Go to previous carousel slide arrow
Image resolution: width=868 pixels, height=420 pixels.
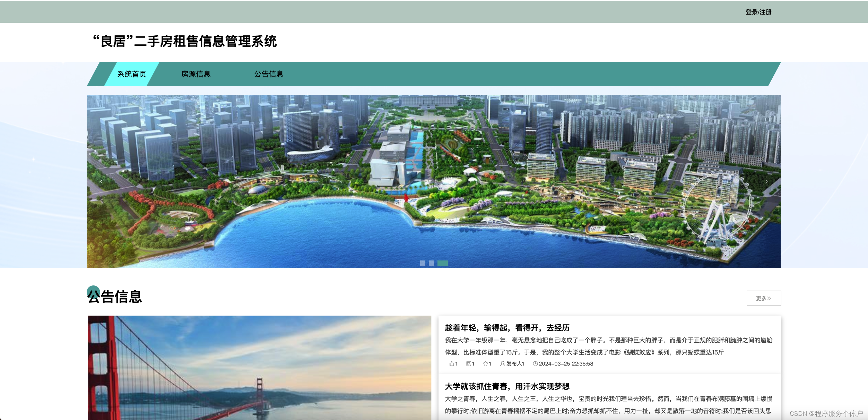tap(101, 181)
